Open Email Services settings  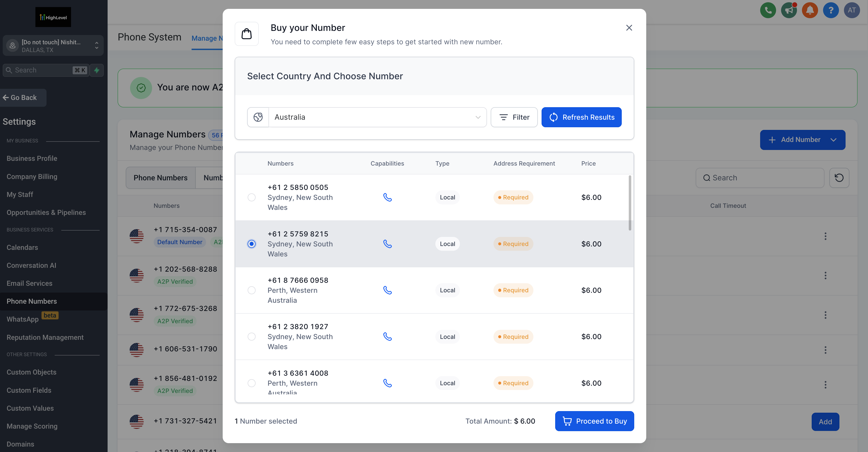click(29, 283)
